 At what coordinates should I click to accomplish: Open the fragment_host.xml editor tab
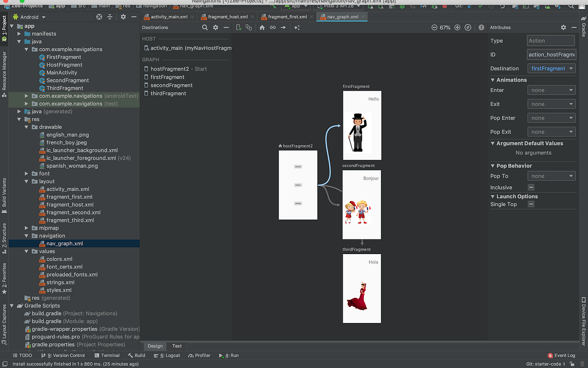[x=227, y=17]
